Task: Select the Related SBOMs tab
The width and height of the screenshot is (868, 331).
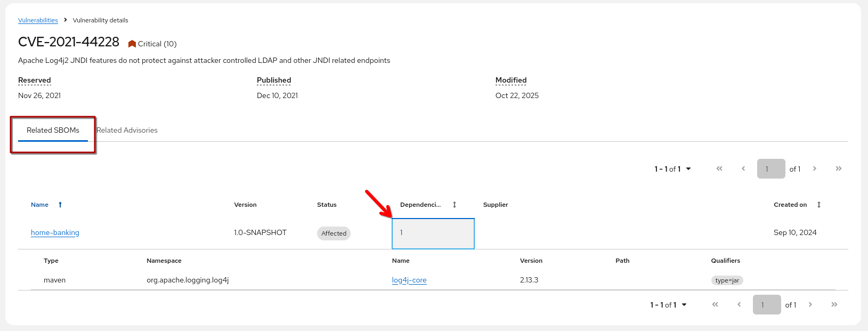Action: (x=53, y=130)
